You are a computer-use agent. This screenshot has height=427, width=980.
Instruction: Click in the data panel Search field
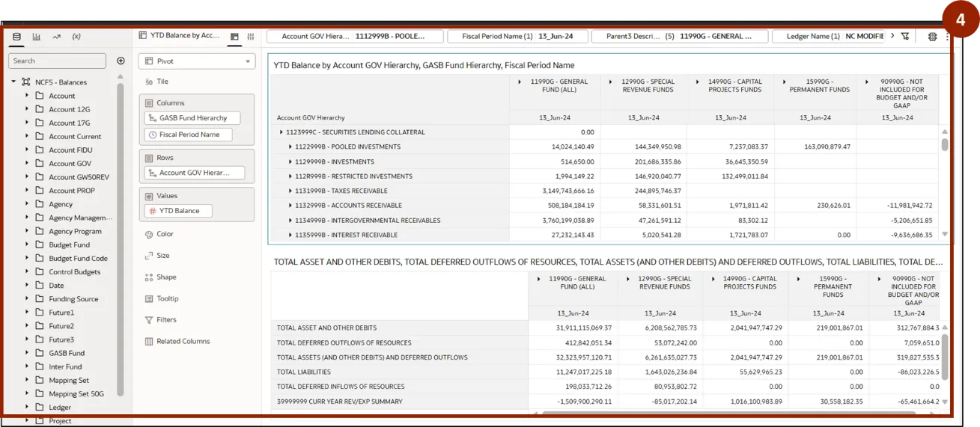click(58, 61)
